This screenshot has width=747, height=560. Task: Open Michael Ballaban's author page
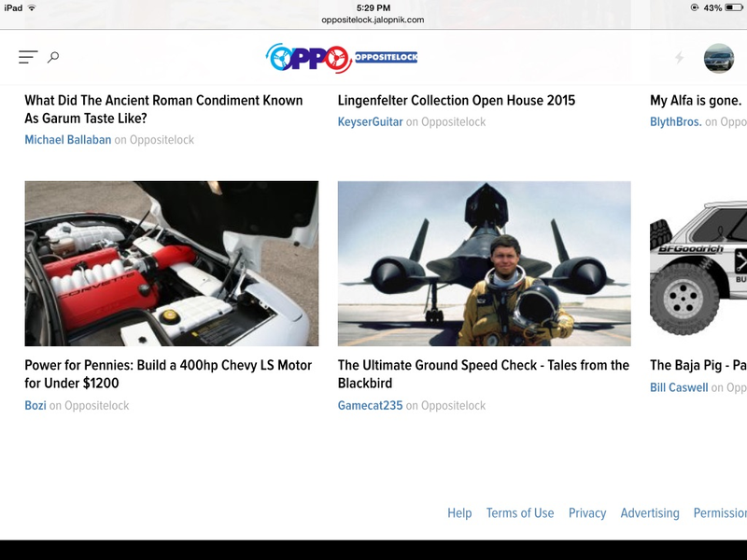(x=67, y=139)
